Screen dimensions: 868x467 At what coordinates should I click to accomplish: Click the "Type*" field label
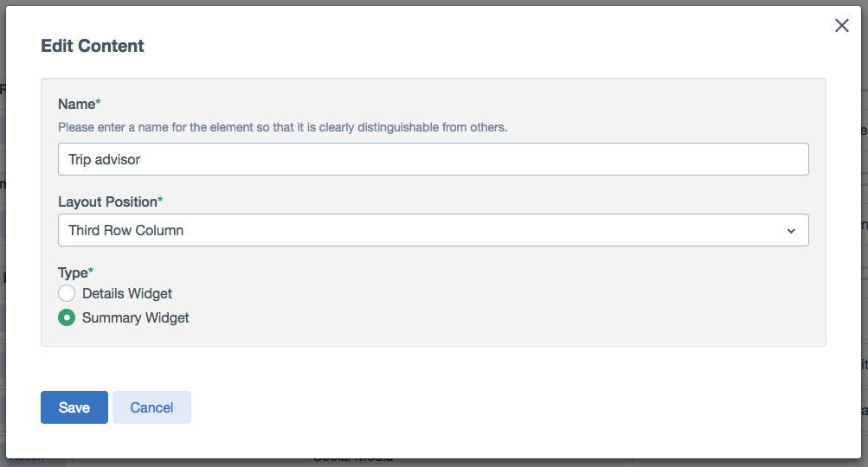(x=75, y=272)
